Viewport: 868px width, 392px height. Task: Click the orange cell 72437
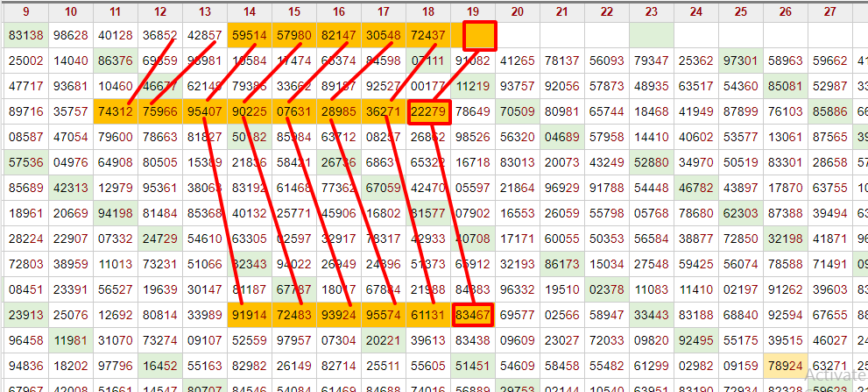(x=428, y=36)
